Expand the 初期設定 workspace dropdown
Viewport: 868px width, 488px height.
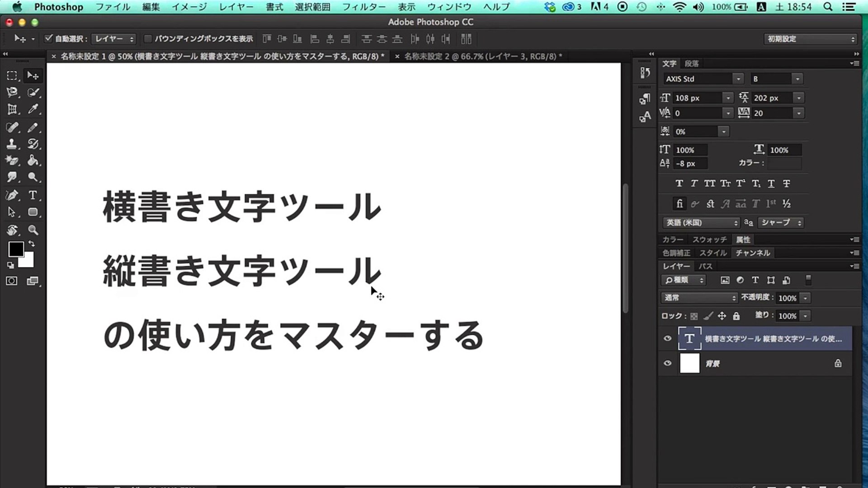[x=810, y=39]
